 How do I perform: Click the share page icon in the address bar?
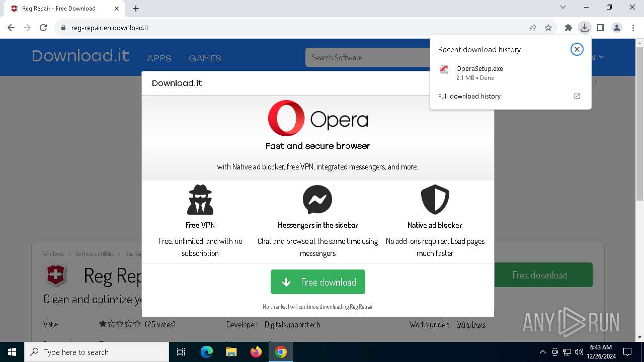coord(532,28)
